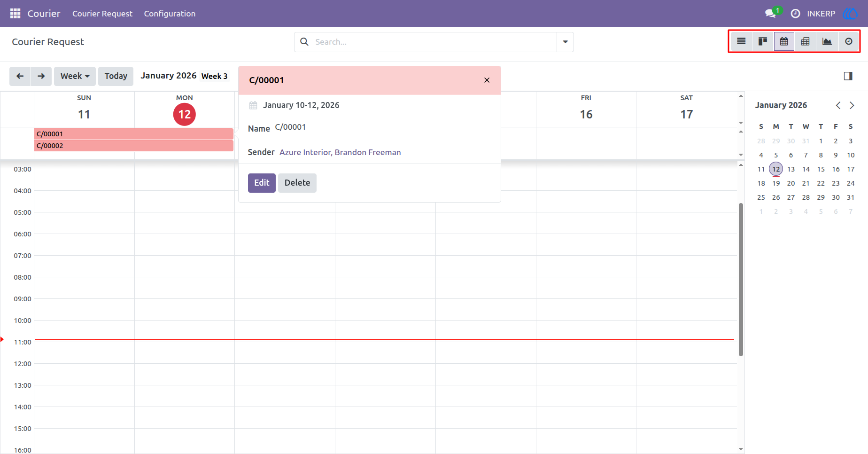This screenshot has width=868, height=454.
Task: Select day 22 in mini calendar
Action: [821, 183]
